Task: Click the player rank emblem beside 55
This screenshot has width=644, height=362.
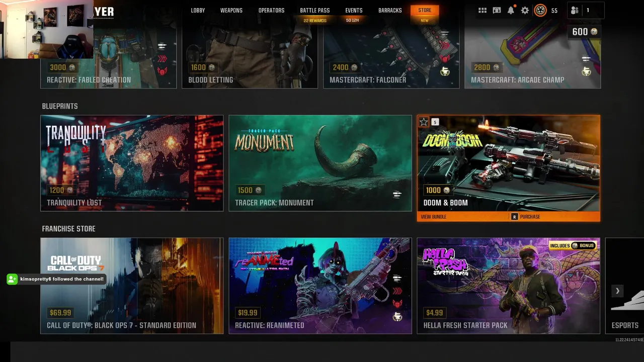Action: pyautogui.click(x=540, y=10)
